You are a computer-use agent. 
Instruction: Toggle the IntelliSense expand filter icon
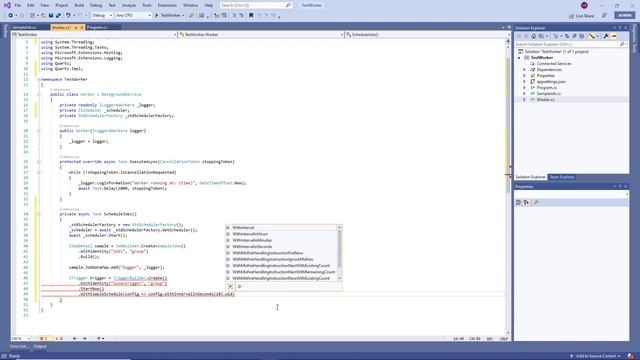point(231,287)
